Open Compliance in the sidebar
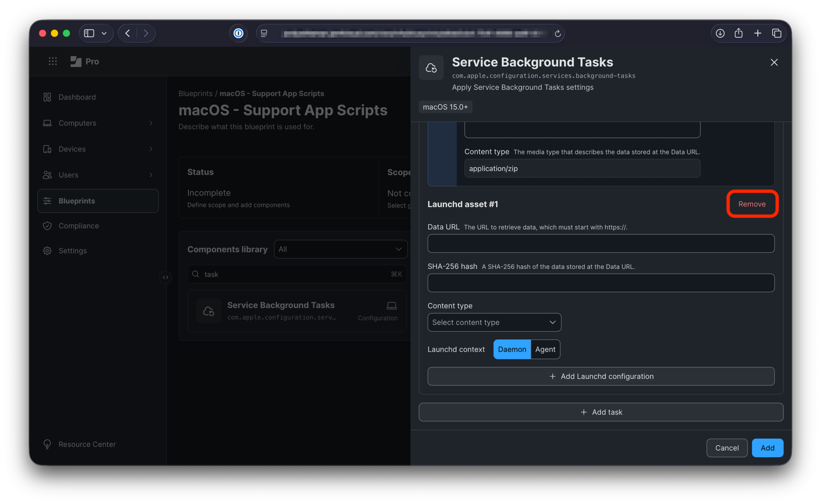The width and height of the screenshot is (821, 504). point(79,226)
